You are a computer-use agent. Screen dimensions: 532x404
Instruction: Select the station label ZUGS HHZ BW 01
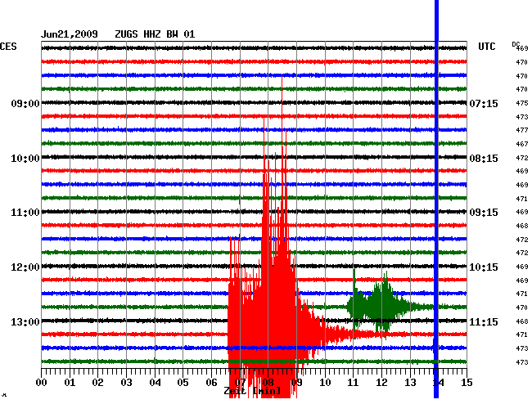tap(155, 34)
